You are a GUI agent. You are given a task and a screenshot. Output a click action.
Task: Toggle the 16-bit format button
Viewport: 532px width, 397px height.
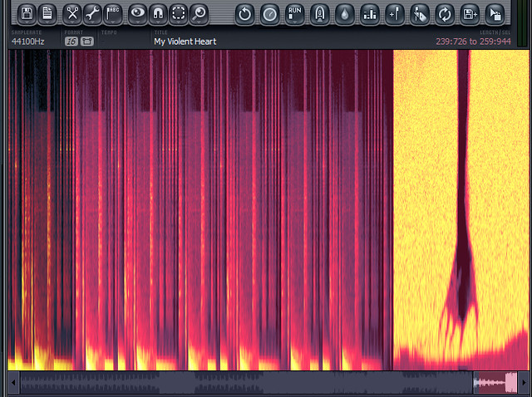coord(71,42)
